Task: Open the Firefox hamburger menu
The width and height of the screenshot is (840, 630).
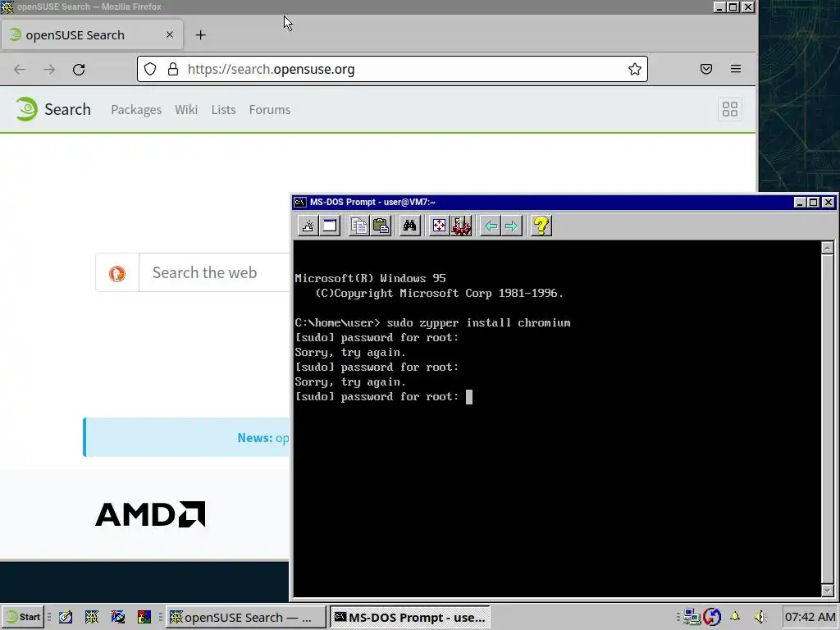Action: (736, 69)
